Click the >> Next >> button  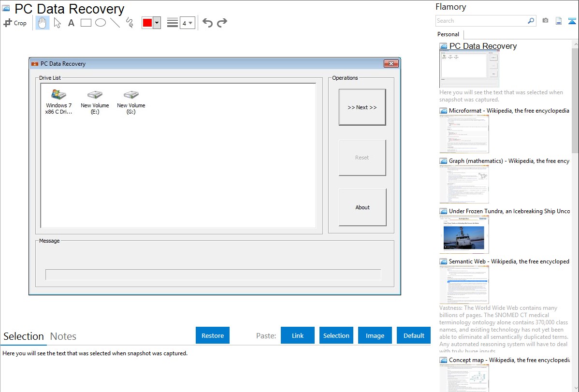[362, 107]
